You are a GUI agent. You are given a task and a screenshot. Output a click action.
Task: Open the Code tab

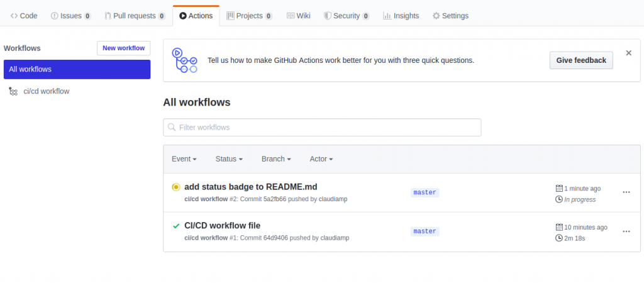pos(24,16)
